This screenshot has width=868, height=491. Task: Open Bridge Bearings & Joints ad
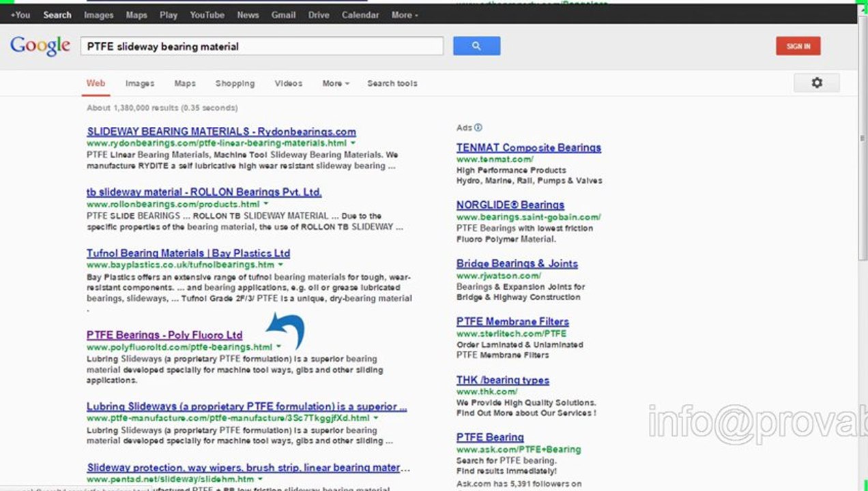point(517,264)
